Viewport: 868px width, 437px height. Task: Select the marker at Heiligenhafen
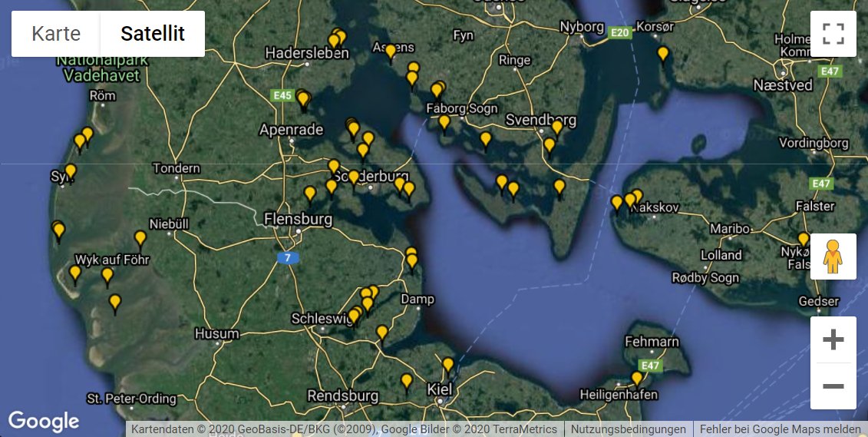[x=637, y=379]
